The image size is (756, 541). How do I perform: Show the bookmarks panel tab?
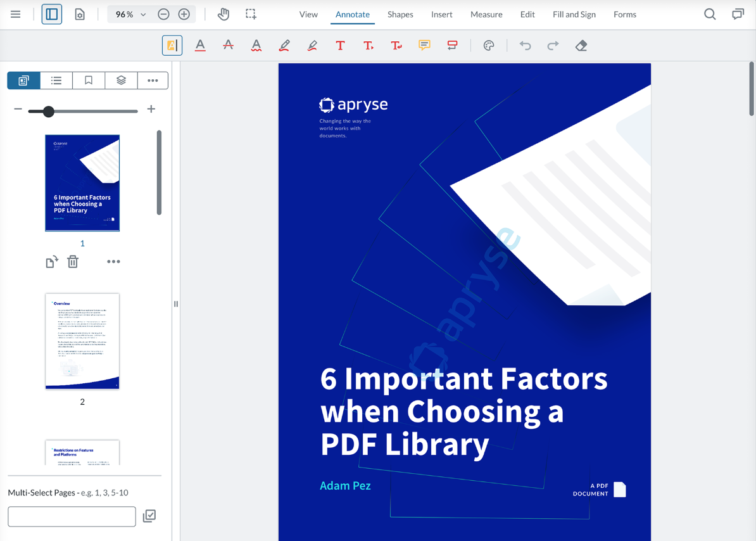coord(89,80)
